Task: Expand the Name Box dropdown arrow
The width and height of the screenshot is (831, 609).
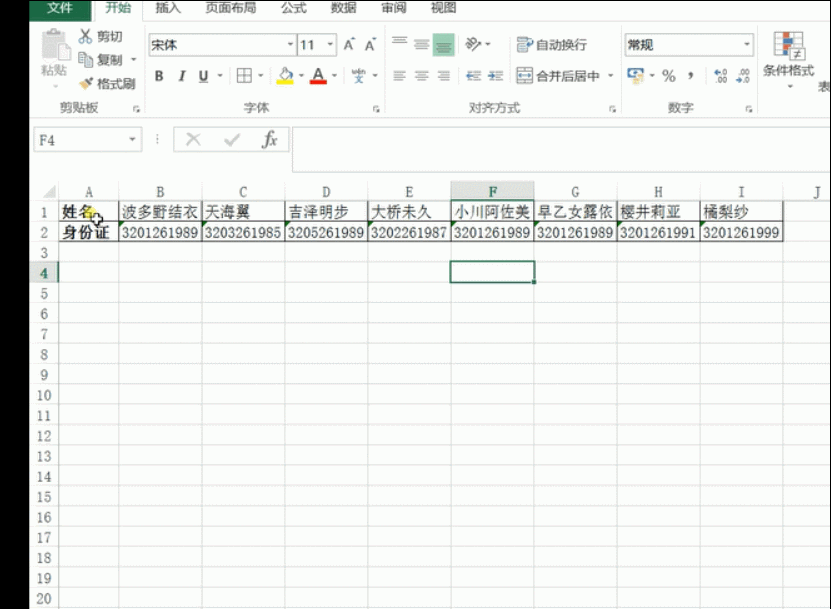Action: click(x=132, y=140)
